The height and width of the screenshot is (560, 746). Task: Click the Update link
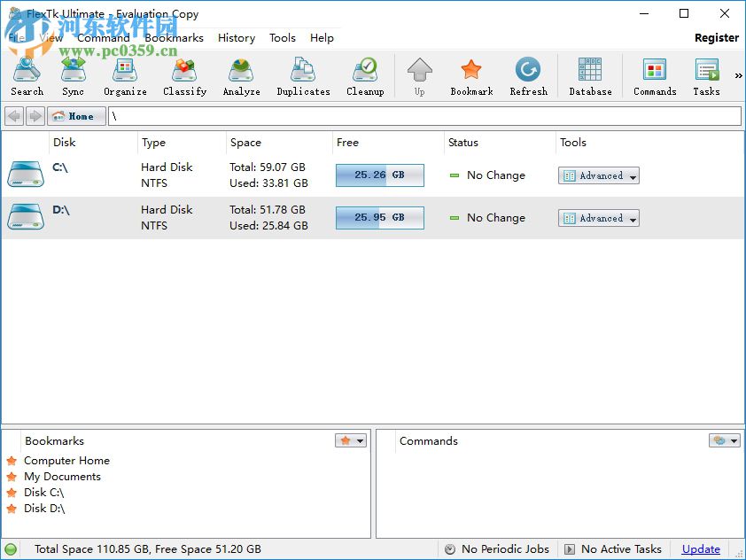pos(701,549)
